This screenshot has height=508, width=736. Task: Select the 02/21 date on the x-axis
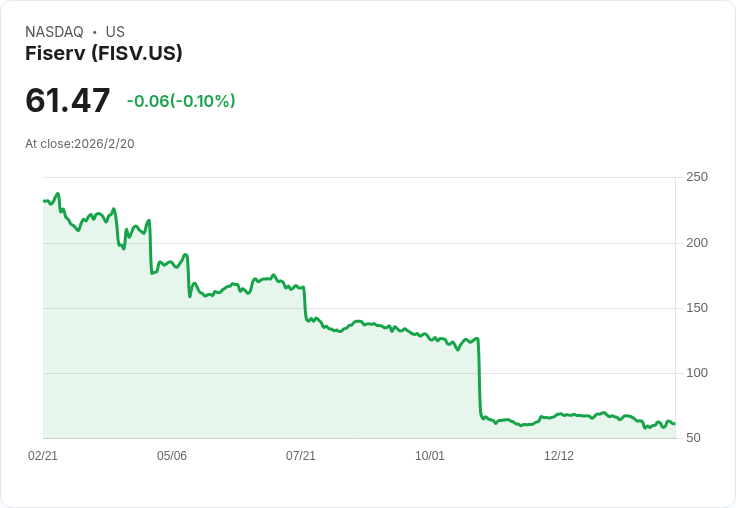43,456
